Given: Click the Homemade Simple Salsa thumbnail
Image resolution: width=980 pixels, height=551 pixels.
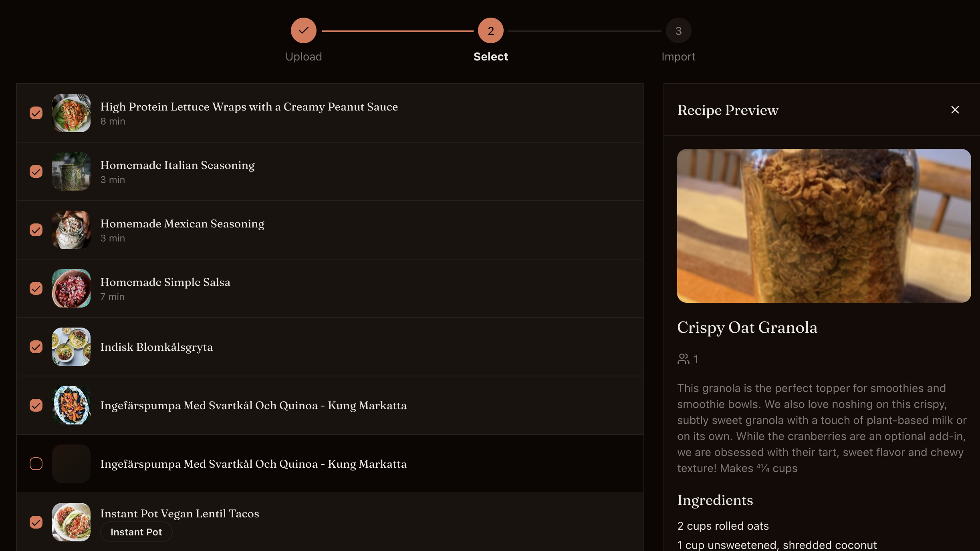Looking at the screenshot, I should 71,288.
